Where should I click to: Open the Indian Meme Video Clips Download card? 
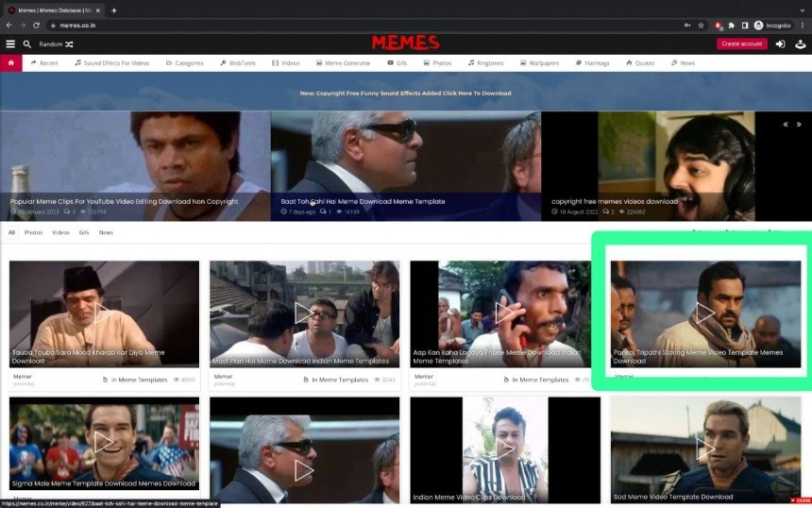(505, 450)
